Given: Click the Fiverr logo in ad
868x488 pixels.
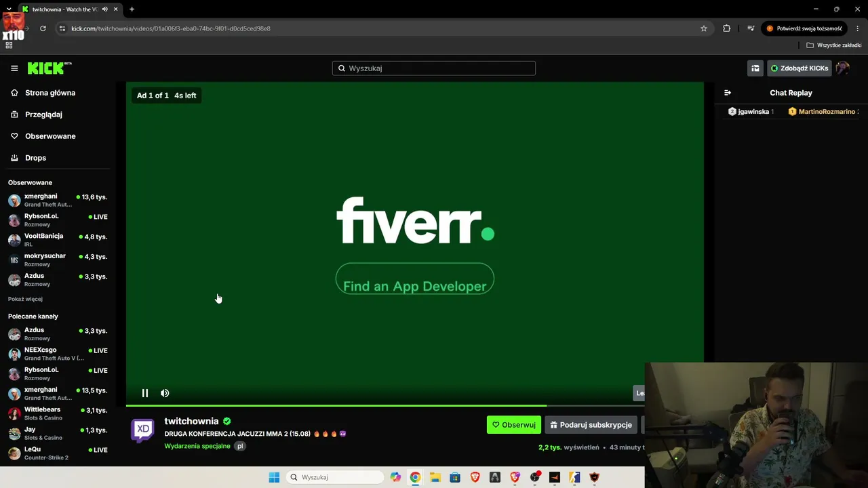Looking at the screenshot, I should click(415, 220).
